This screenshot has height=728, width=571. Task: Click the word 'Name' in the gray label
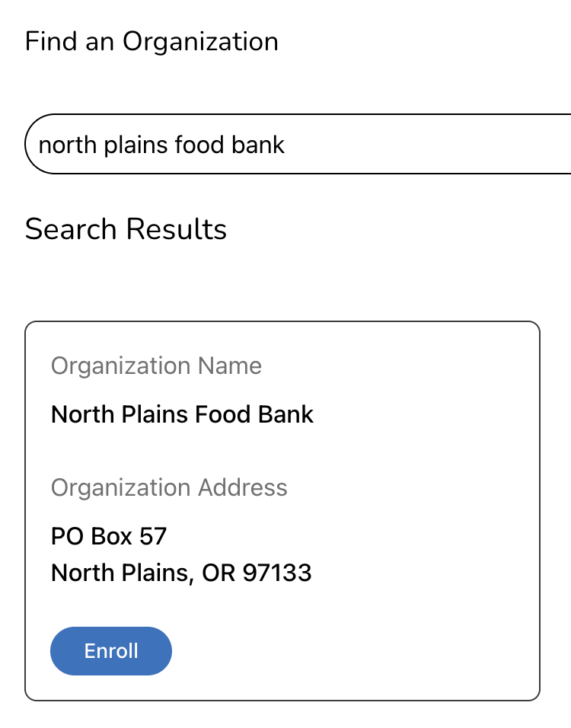[x=230, y=366]
